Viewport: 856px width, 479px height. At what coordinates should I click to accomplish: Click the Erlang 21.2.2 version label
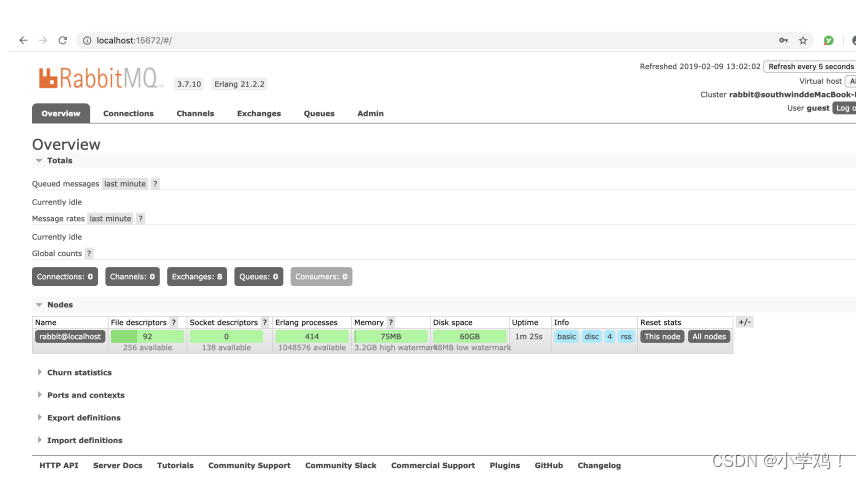pyautogui.click(x=239, y=84)
